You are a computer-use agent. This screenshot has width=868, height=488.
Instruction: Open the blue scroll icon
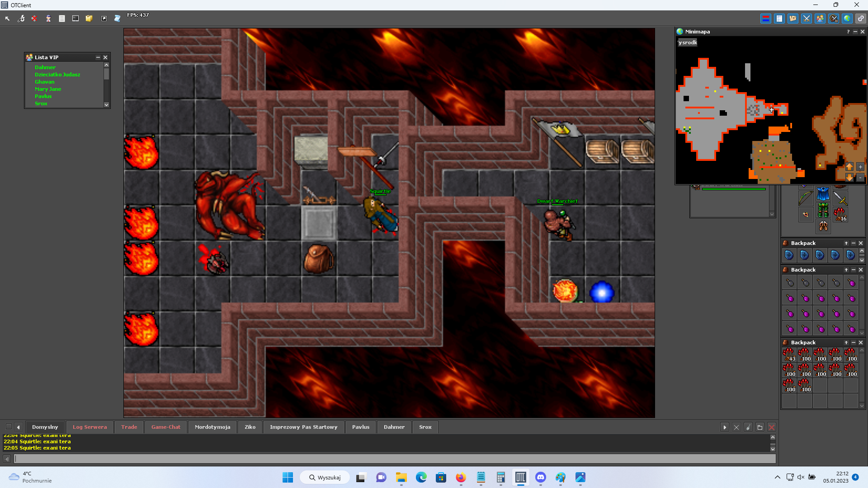[x=117, y=19]
